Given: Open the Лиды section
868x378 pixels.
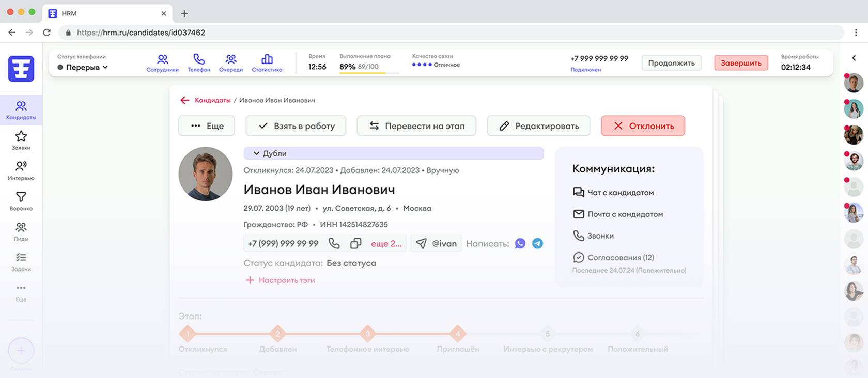Looking at the screenshot, I should click(x=21, y=231).
